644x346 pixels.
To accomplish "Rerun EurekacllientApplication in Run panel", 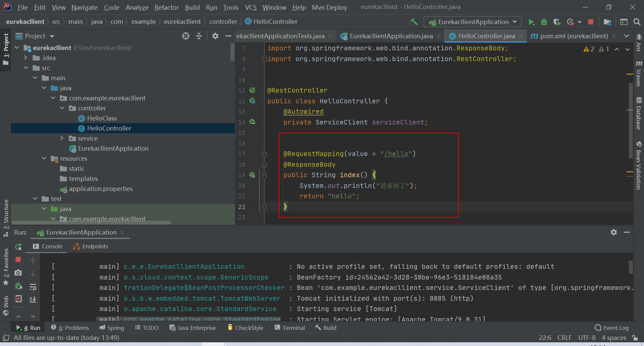I will pos(18,247).
